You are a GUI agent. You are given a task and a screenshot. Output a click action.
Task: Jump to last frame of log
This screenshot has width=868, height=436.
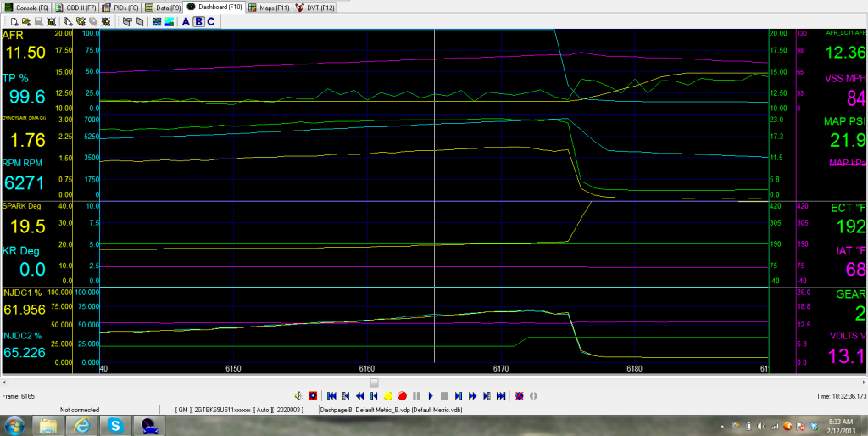coord(501,395)
